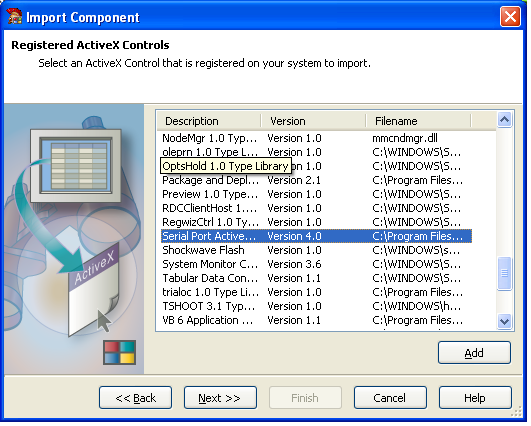This screenshot has width=531, height=426.
Task: Click Version 3.6 cell of System Monitor
Action: [x=296, y=265]
